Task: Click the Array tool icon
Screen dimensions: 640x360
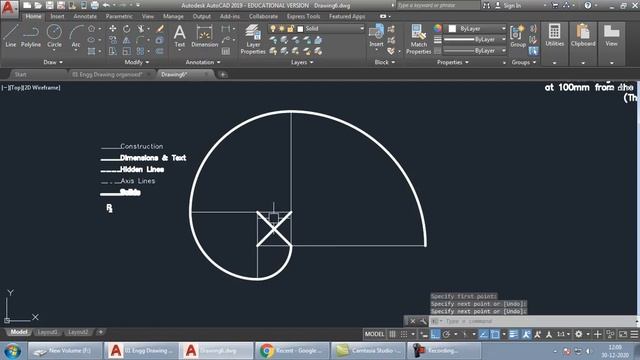Action: 141,51
